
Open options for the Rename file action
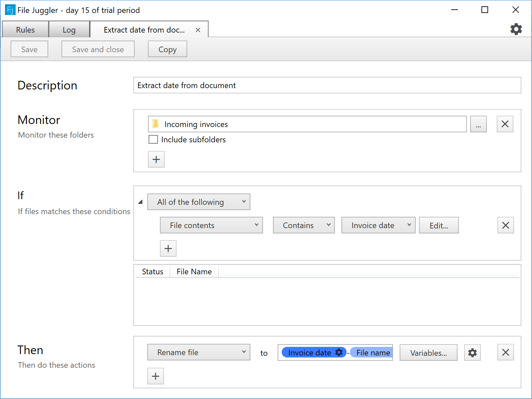[x=472, y=352]
